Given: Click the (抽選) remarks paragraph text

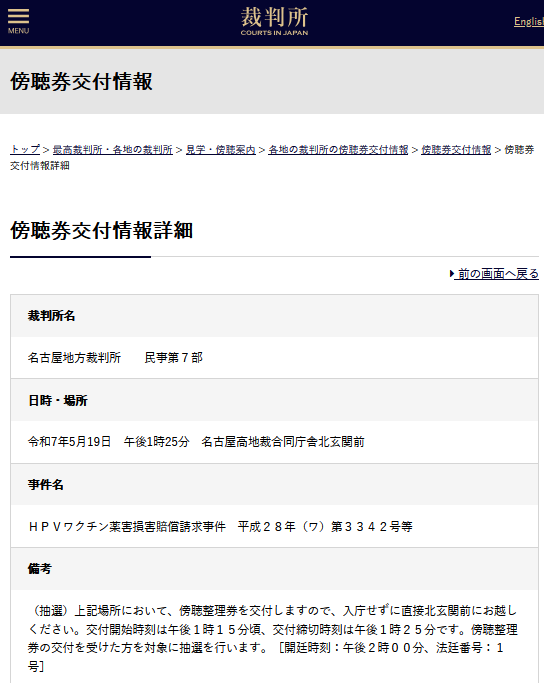Looking at the screenshot, I should click(273, 638).
